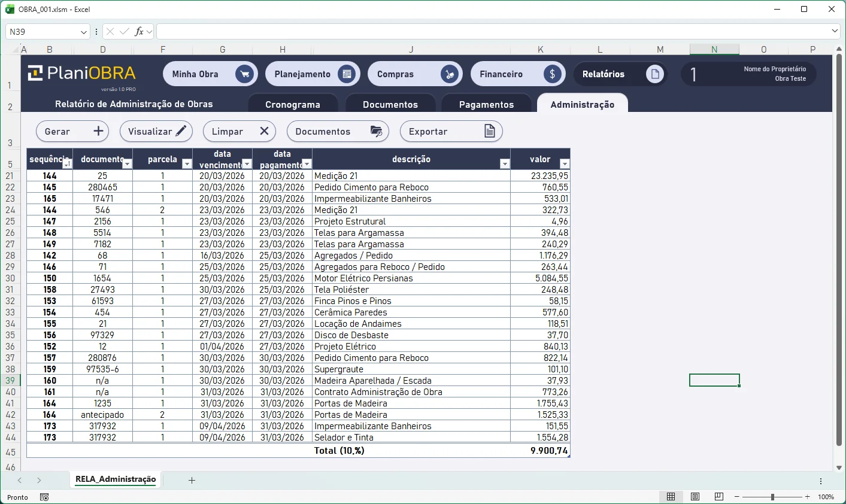Click the Compras button
Viewport: 846px width, 504px height.
point(415,74)
